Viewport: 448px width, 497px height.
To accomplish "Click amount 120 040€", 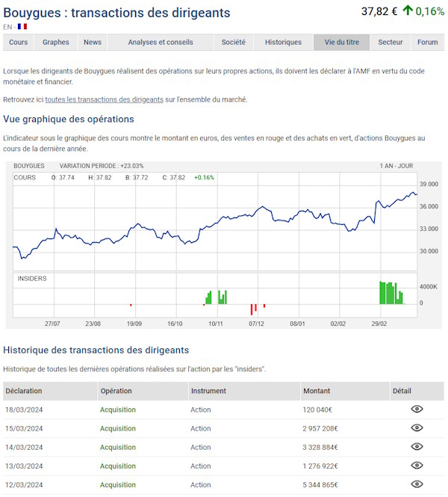I will pos(317,410).
